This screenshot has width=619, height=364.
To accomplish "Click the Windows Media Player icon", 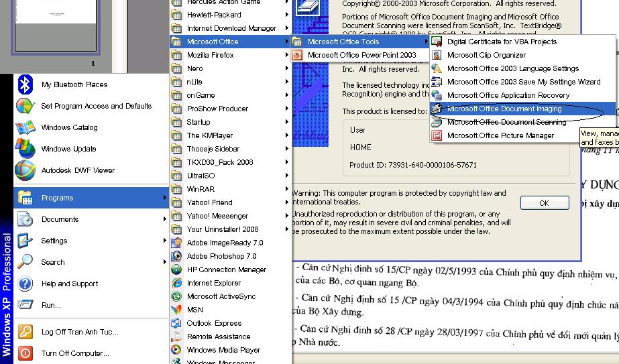I will click(176, 350).
